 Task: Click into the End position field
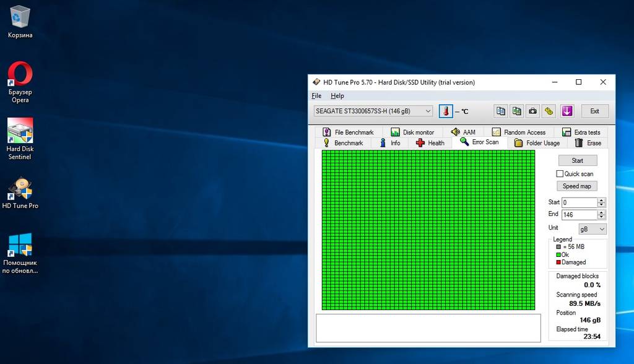coord(580,215)
